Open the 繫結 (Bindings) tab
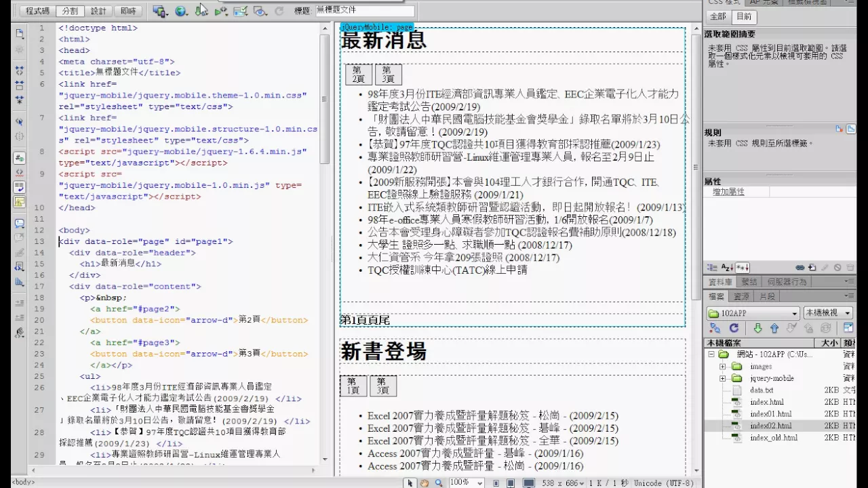868x488 pixels. point(749,282)
